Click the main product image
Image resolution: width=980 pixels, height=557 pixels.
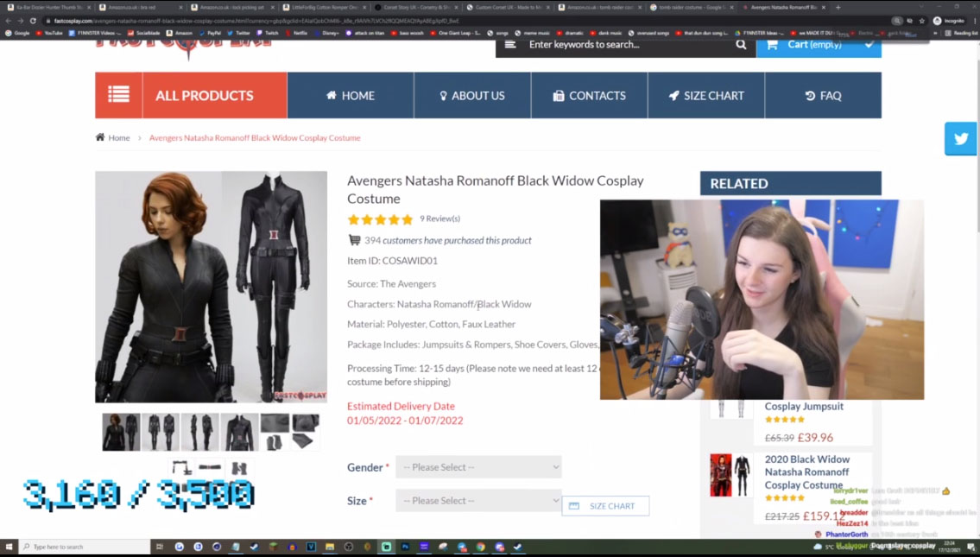pyautogui.click(x=212, y=287)
